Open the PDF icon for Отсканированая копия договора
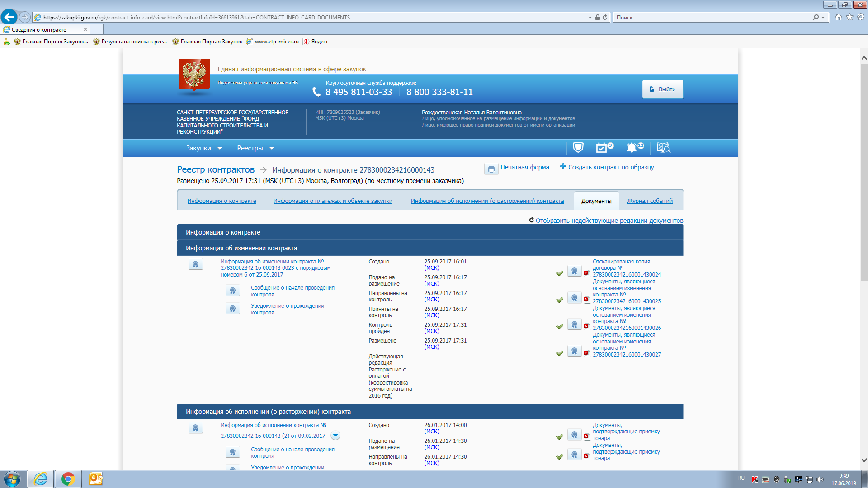This screenshot has height=488, width=868. click(586, 273)
